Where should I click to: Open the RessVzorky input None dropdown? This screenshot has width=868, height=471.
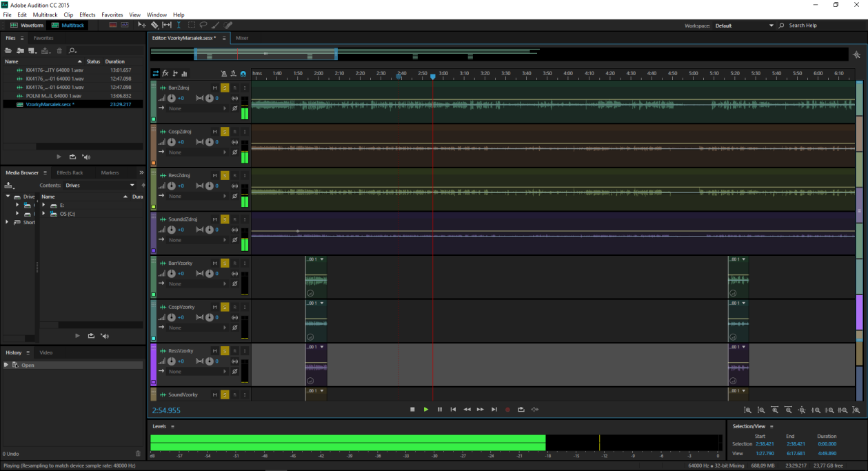[x=197, y=372]
